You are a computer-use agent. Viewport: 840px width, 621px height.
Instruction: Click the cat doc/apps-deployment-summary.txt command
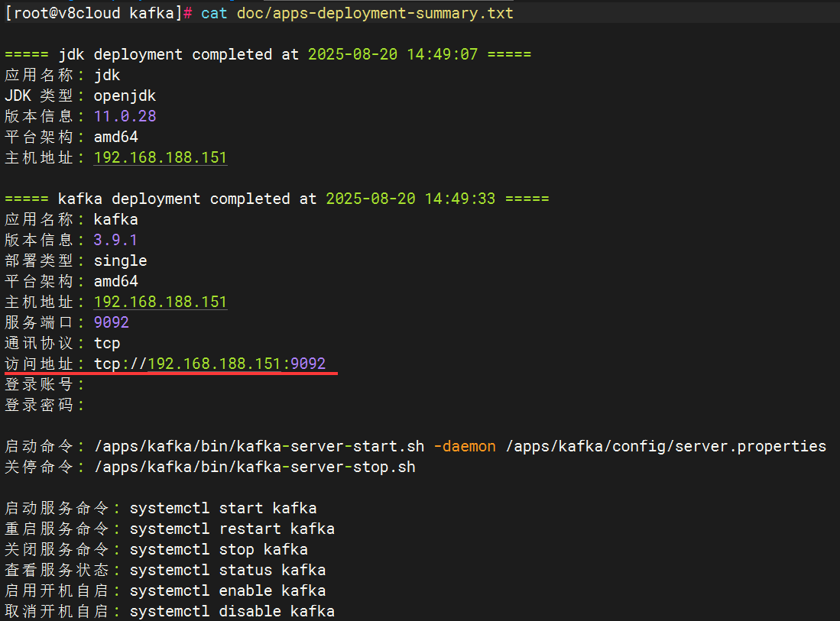click(x=357, y=14)
